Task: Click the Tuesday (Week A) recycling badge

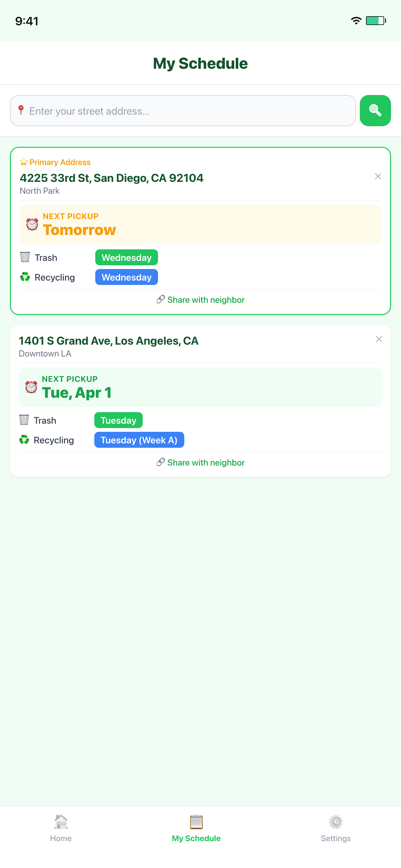Action: [x=139, y=440]
